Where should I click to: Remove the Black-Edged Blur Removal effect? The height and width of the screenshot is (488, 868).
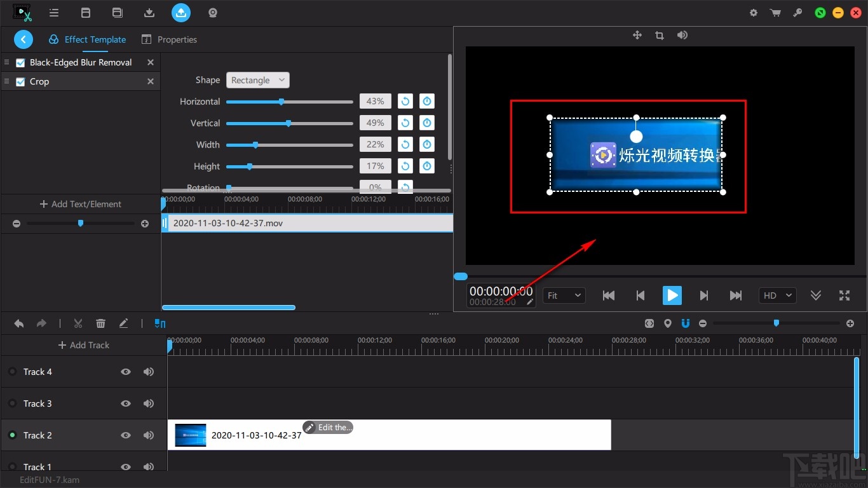151,62
